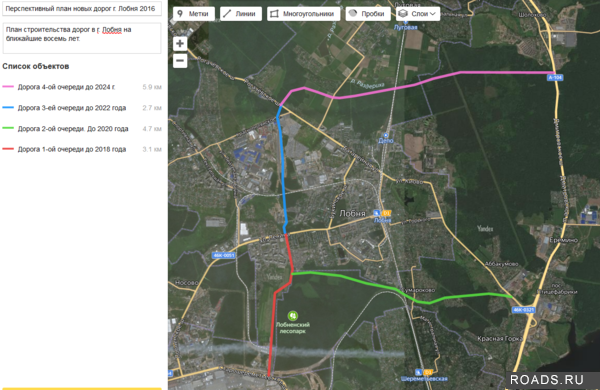
Task: Activate the Линии tool button
Action: coord(241,14)
